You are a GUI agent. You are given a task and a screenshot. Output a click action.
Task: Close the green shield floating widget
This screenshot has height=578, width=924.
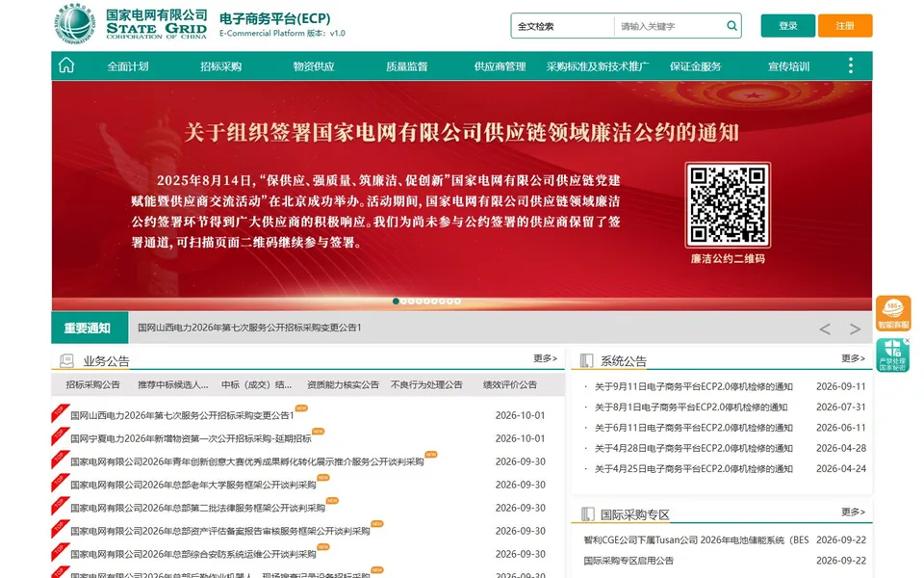point(908,341)
